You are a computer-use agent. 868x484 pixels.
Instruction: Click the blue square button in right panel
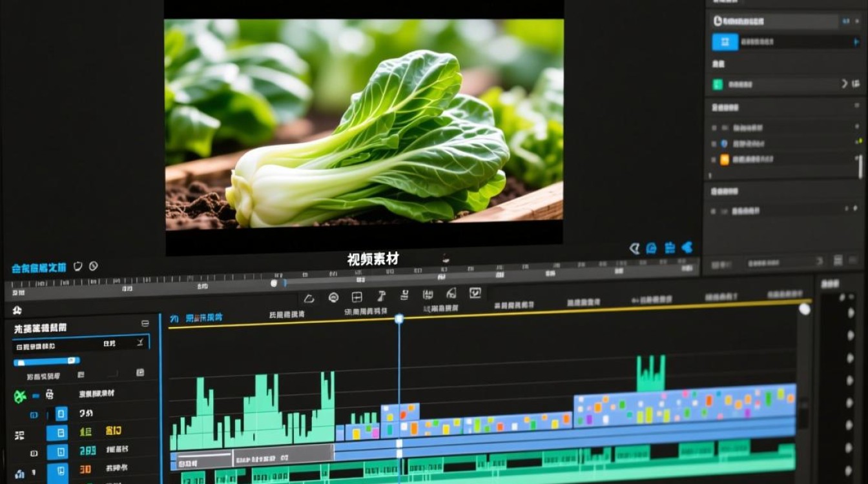tap(725, 42)
